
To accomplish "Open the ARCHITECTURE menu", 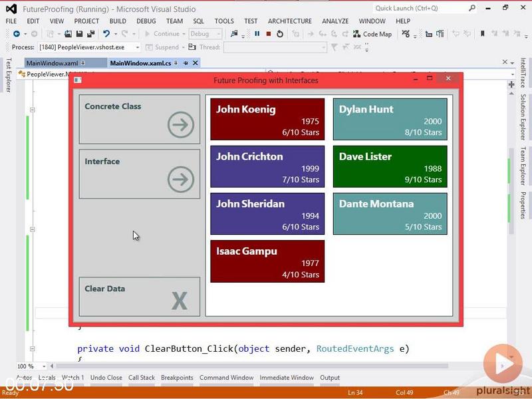I will [x=290, y=21].
